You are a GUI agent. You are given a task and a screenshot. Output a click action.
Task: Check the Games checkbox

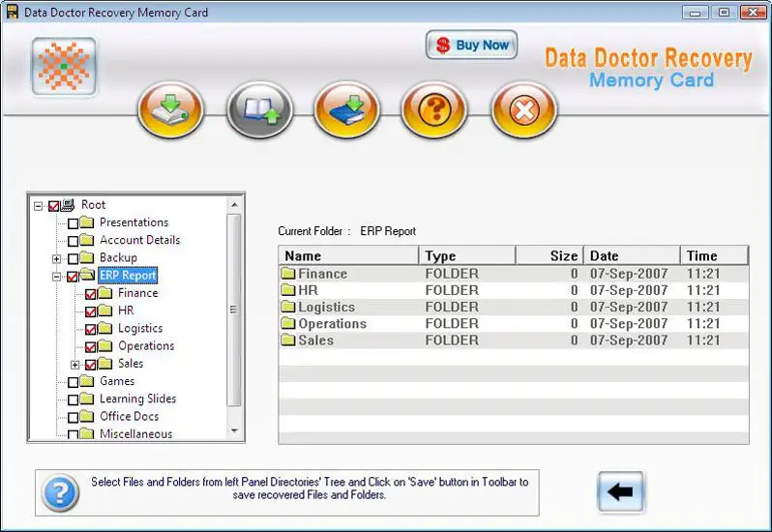(73, 382)
